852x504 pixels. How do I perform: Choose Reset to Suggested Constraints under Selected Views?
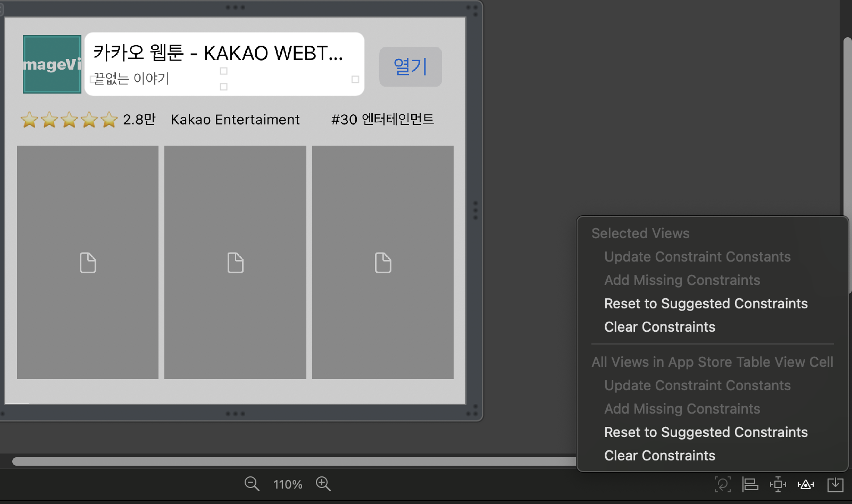coord(706,304)
